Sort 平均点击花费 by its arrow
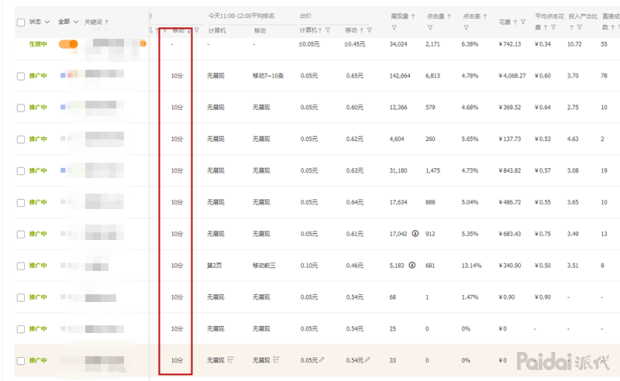The height and width of the screenshot is (381, 620). coord(545,27)
